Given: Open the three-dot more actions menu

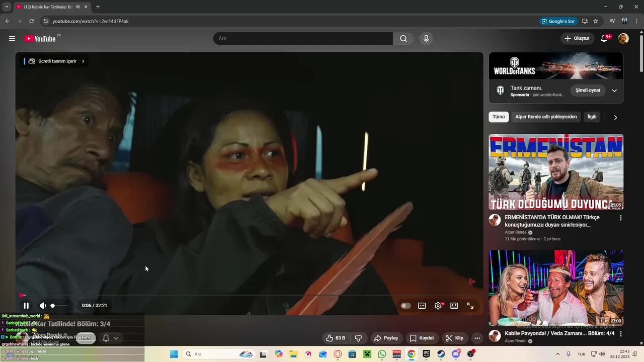Looking at the screenshot, I should click(x=477, y=338).
